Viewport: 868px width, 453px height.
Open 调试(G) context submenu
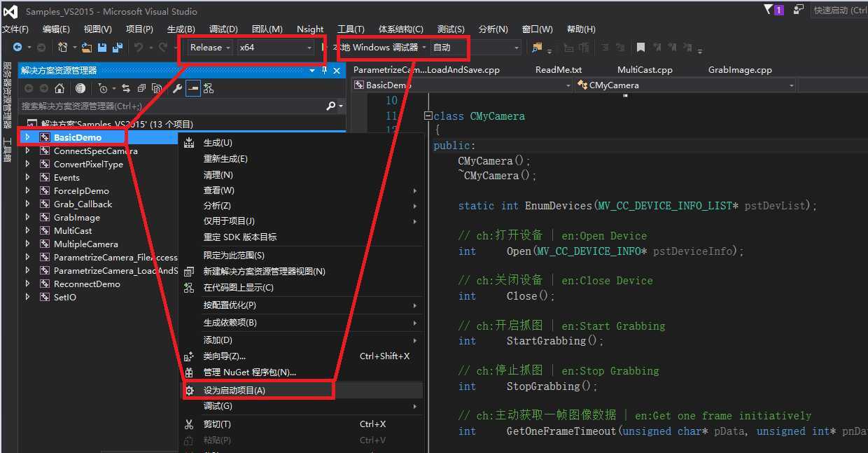(302, 406)
